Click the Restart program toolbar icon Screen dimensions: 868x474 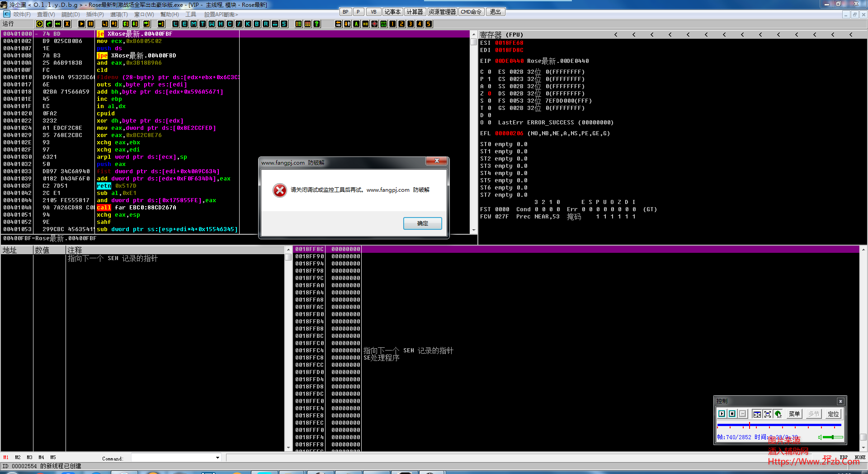[x=58, y=24]
